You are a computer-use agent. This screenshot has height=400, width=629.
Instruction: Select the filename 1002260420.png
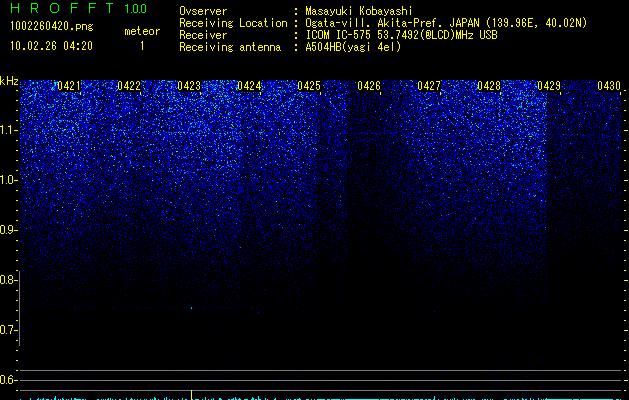click(x=52, y=26)
